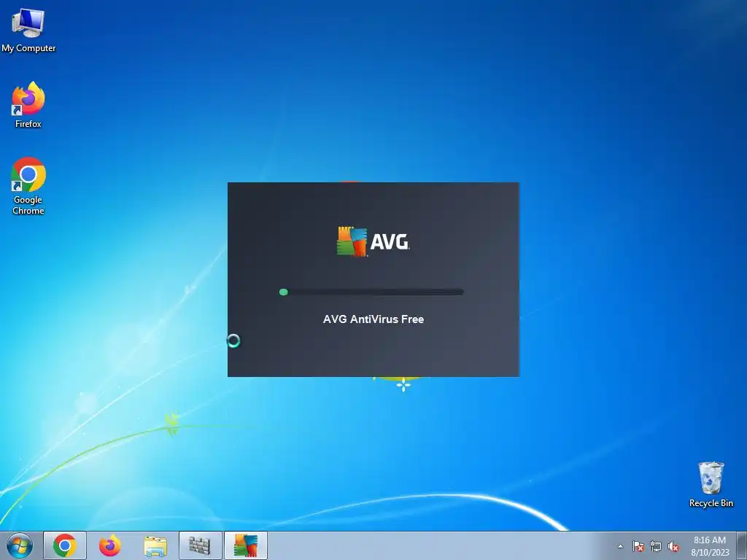
Task: Click the muted volume speaker icon
Action: click(x=673, y=546)
